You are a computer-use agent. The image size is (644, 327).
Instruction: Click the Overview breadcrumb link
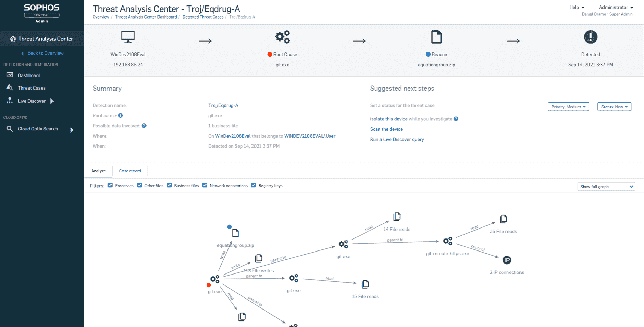101,17
